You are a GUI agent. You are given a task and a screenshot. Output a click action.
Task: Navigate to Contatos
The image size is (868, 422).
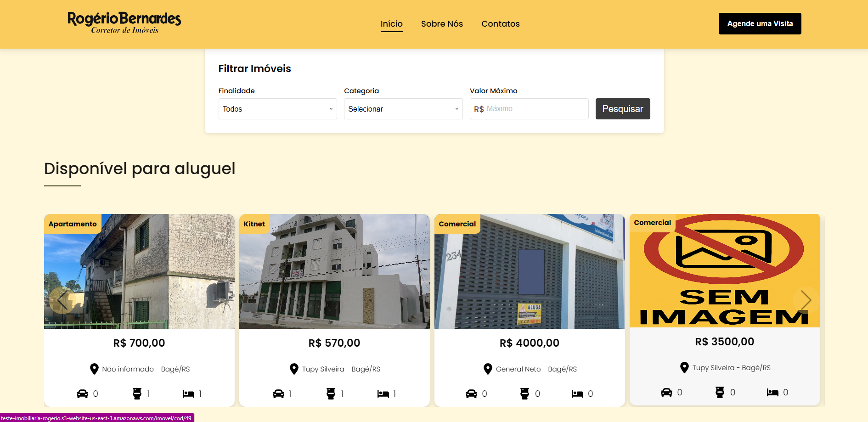point(500,24)
